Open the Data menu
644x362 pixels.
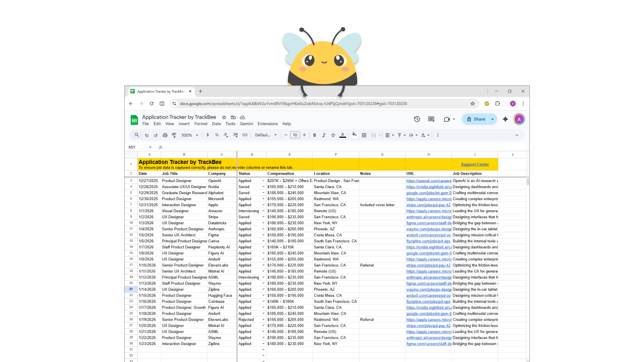[x=216, y=124]
